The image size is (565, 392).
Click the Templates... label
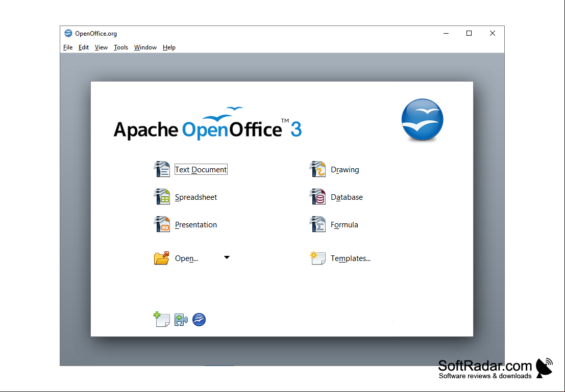(351, 258)
